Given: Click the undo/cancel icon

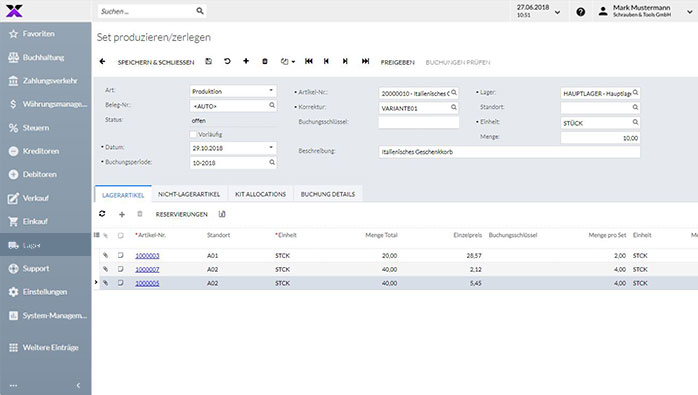Looking at the screenshot, I should 227,61.
